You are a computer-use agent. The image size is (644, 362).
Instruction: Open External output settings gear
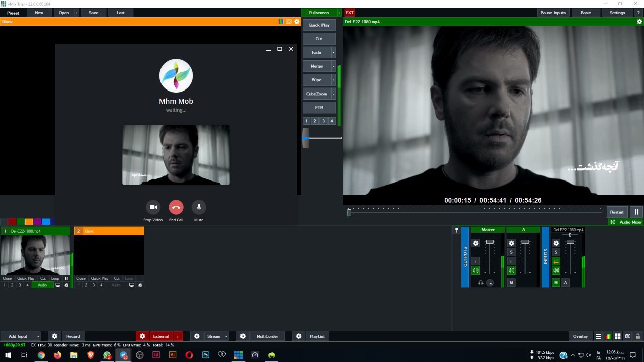(142, 336)
